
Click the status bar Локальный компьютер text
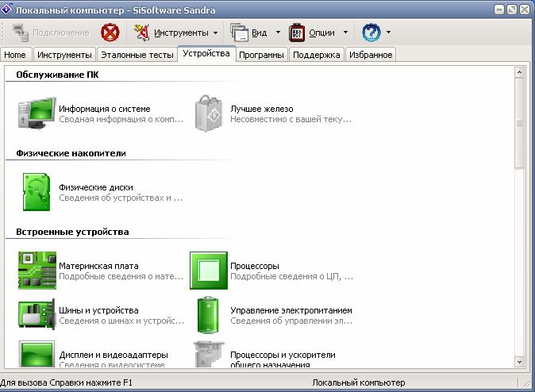tap(359, 382)
